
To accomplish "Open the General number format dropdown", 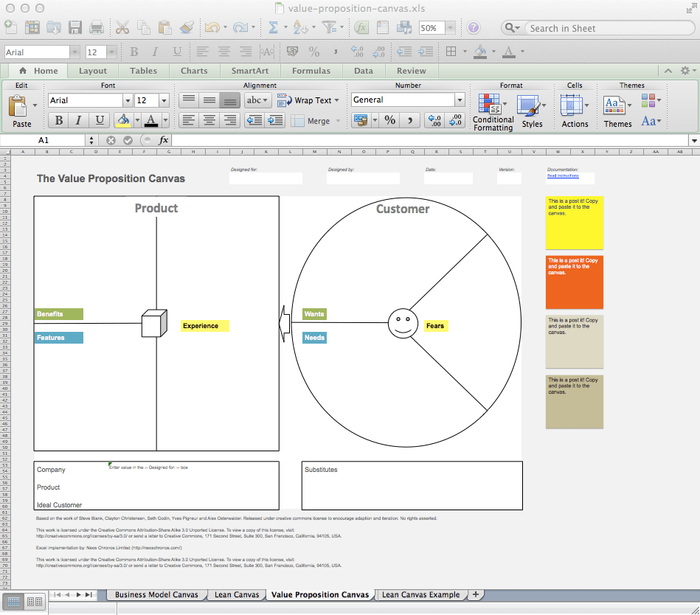I will tap(460, 100).
